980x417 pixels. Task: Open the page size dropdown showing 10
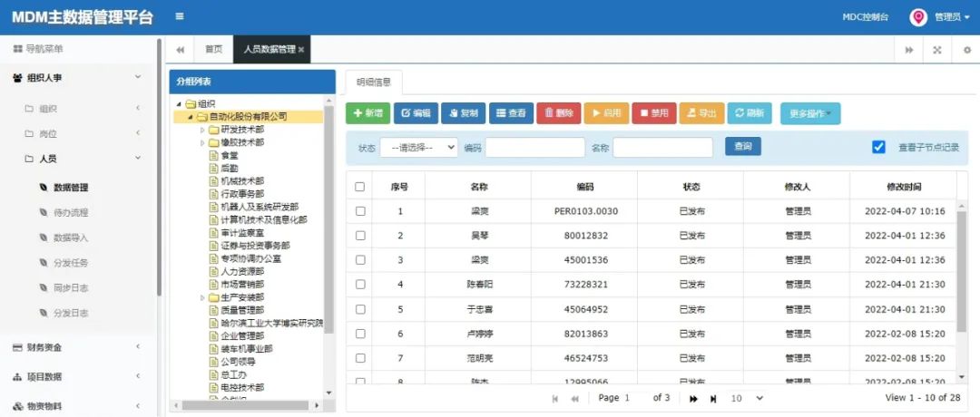747,398
